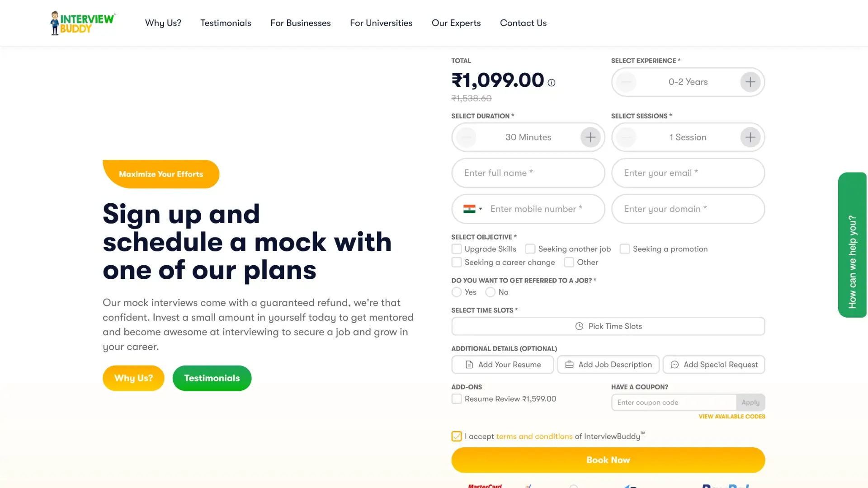Image resolution: width=868 pixels, height=488 pixels.
Task: Add a session with the plus icon
Action: point(750,137)
